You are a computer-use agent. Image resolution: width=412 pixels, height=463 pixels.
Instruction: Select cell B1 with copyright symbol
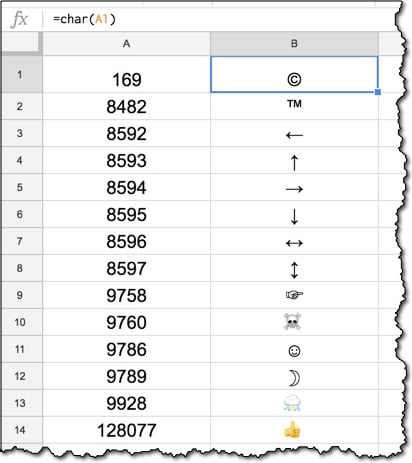[x=294, y=74]
